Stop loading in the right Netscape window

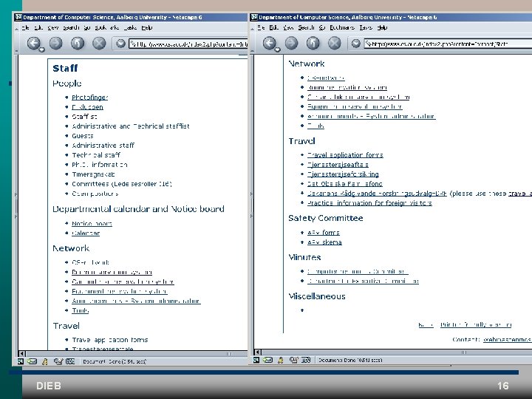click(335, 43)
